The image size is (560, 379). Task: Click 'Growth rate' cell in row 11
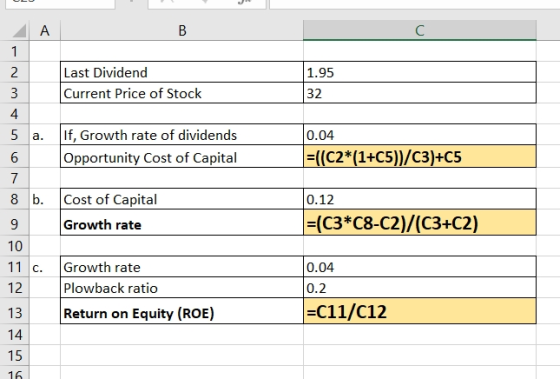coord(182,267)
